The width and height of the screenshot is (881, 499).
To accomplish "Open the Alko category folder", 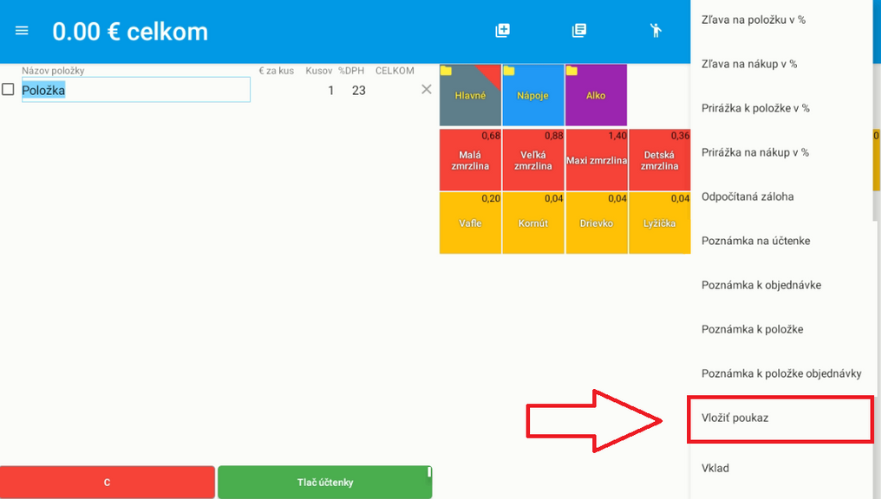I will tap(596, 95).
